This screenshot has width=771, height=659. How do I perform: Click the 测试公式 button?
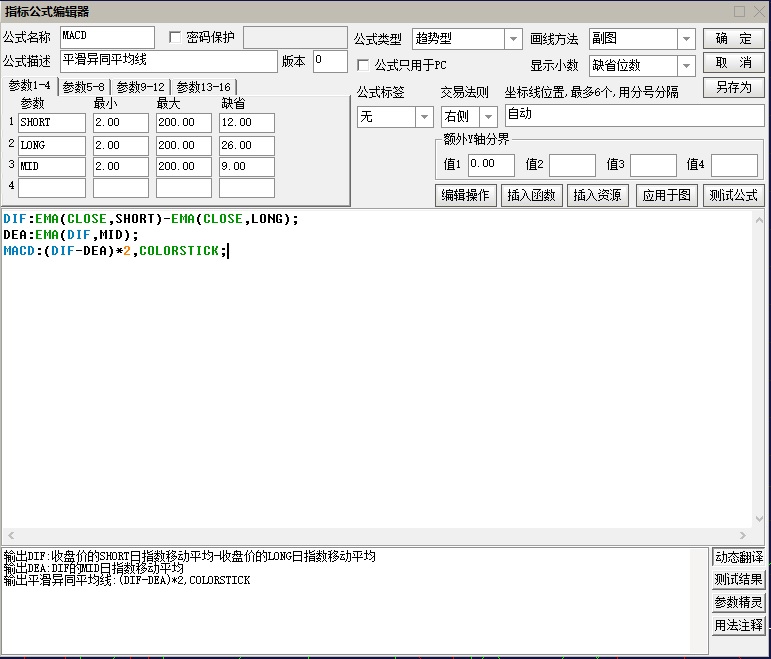coord(733,195)
